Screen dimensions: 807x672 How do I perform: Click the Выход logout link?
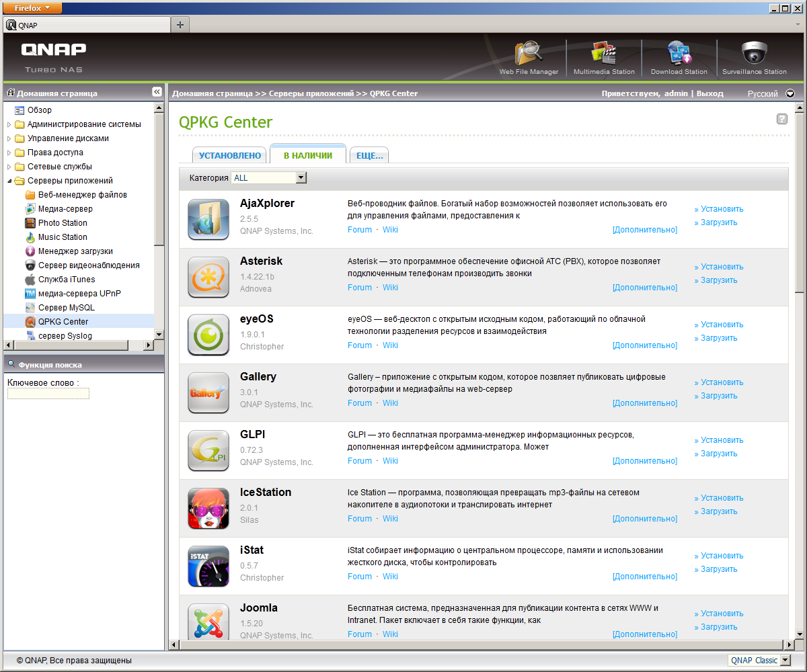(x=710, y=94)
